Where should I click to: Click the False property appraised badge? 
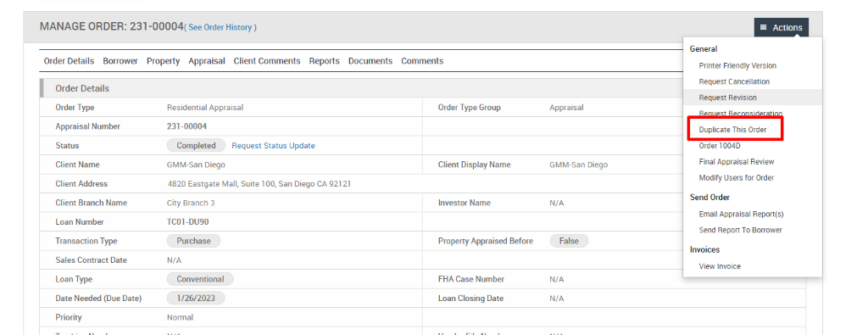click(569, 241)
